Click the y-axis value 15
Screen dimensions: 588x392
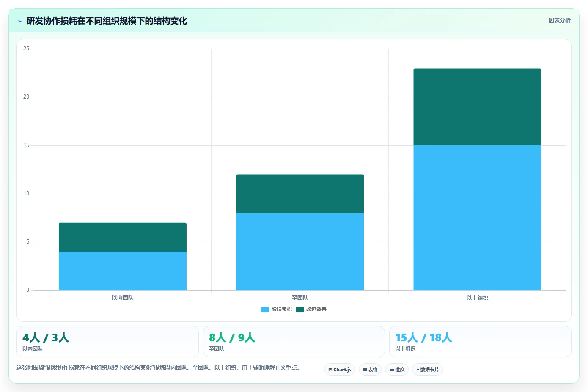pos(26,145)
